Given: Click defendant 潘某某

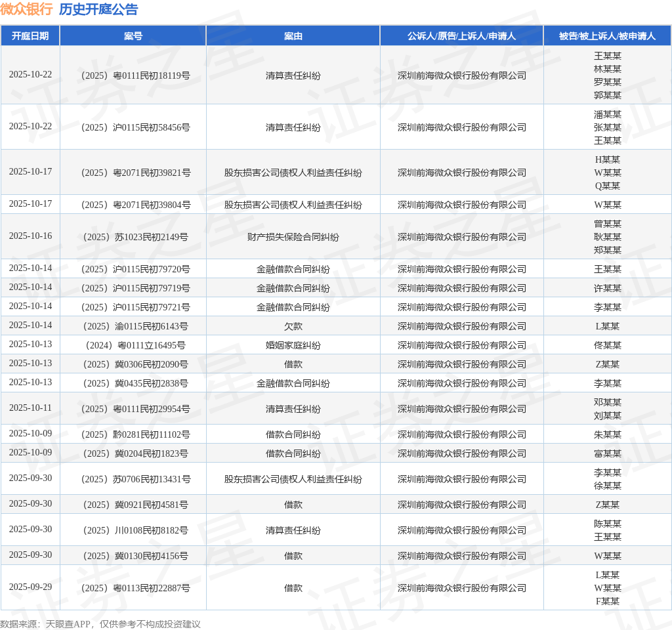Looking at the screenshot, I should [607, 114].
